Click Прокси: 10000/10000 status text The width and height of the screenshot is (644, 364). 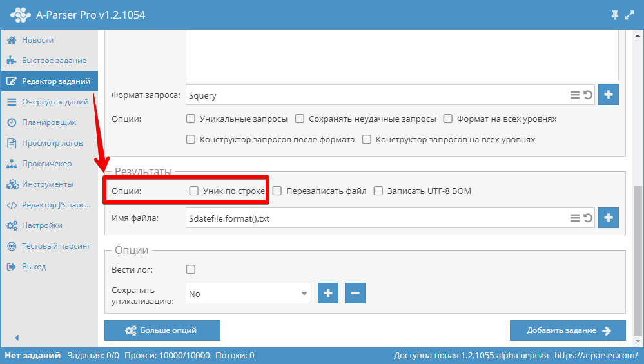[167, 356]
